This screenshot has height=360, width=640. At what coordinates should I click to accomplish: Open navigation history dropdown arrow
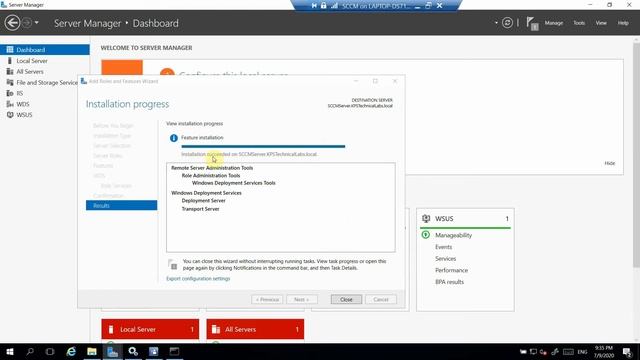(37, 23)
